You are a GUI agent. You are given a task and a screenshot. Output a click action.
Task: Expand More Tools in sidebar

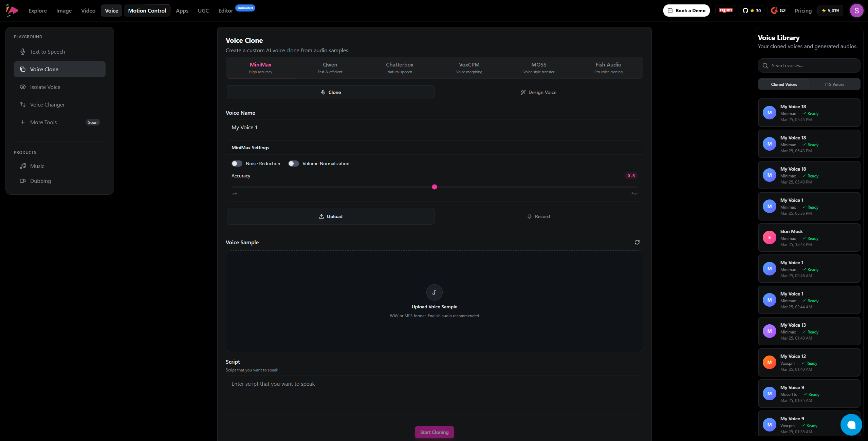43,122
